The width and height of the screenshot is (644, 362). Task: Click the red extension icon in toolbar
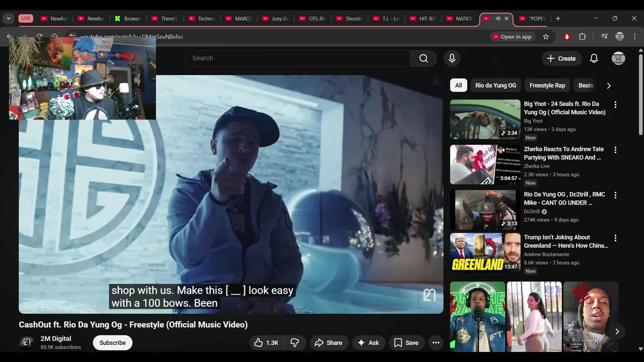[567, 37]
